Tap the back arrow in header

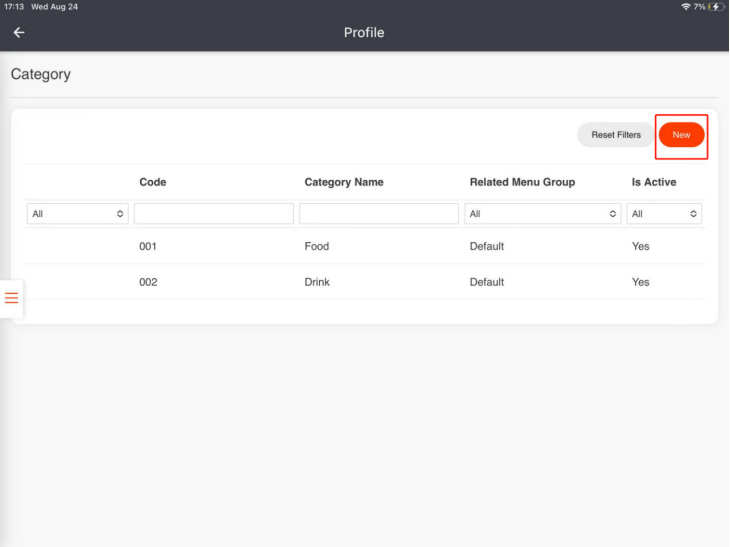click(19, 33)
